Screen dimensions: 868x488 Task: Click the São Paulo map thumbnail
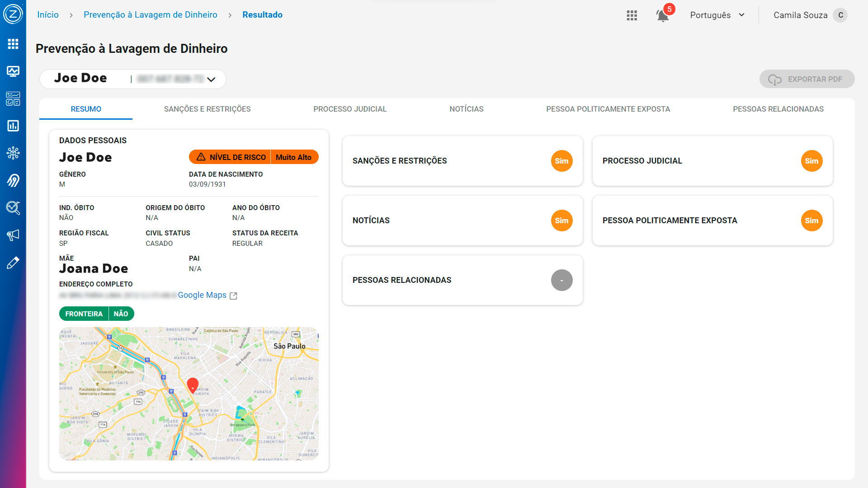tap(189, 394)
